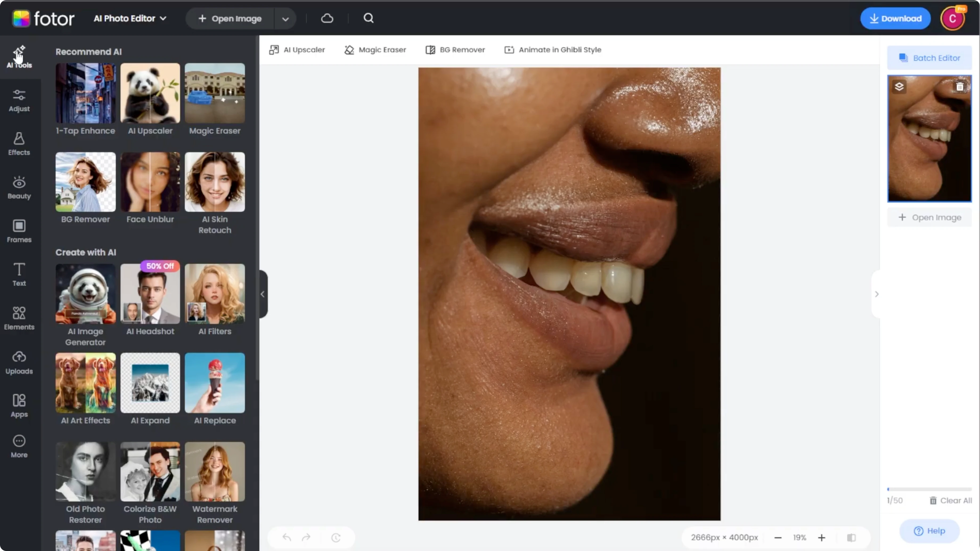The image size is (980, 551).
Task: Choose the AI Filters thumbnail
Action: click(x=215, y=294)
